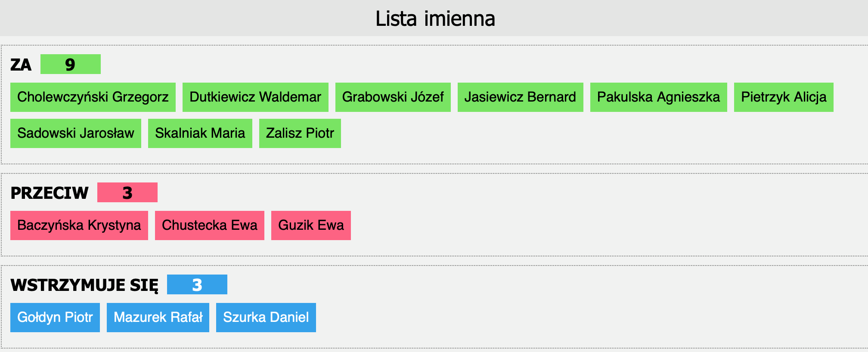Click the blue WSTRZYMUJE SIĘ count badge
This screenshot has height=352, width=868.
[197, 284]
